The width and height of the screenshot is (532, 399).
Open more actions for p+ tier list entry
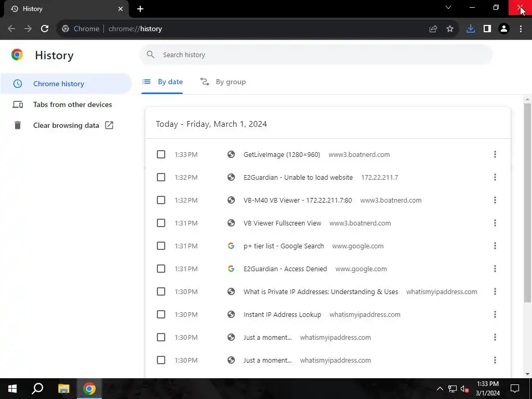495,246
